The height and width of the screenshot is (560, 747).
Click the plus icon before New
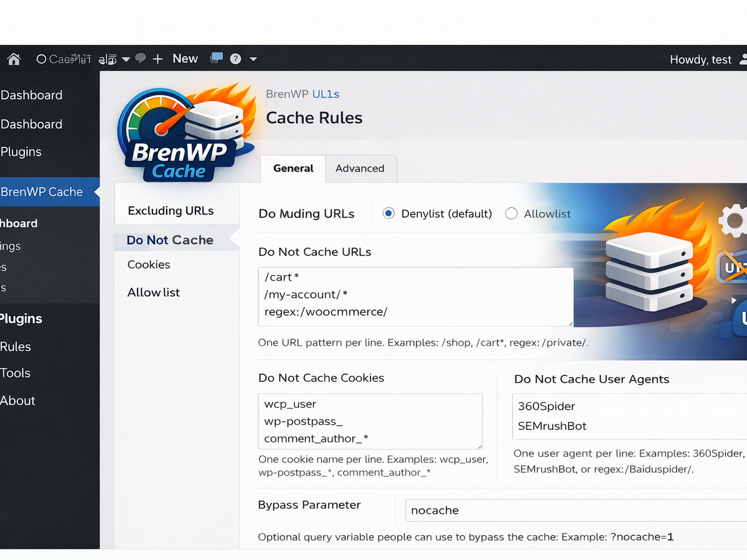pos(158,59)
